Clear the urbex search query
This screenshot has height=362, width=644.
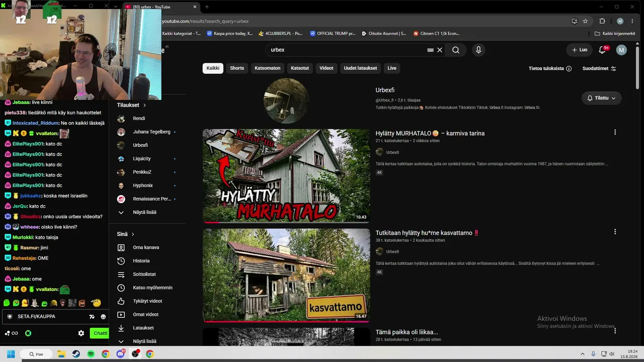click(440, 50)
